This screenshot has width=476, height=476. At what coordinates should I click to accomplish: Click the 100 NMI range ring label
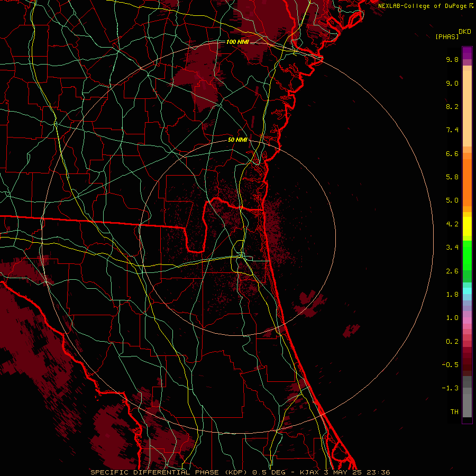237,42
